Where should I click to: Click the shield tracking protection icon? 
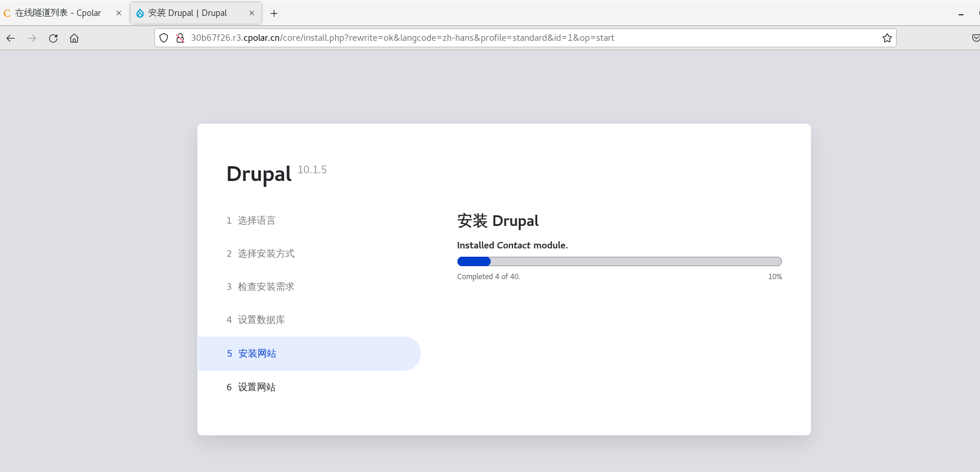pos(164,38)
